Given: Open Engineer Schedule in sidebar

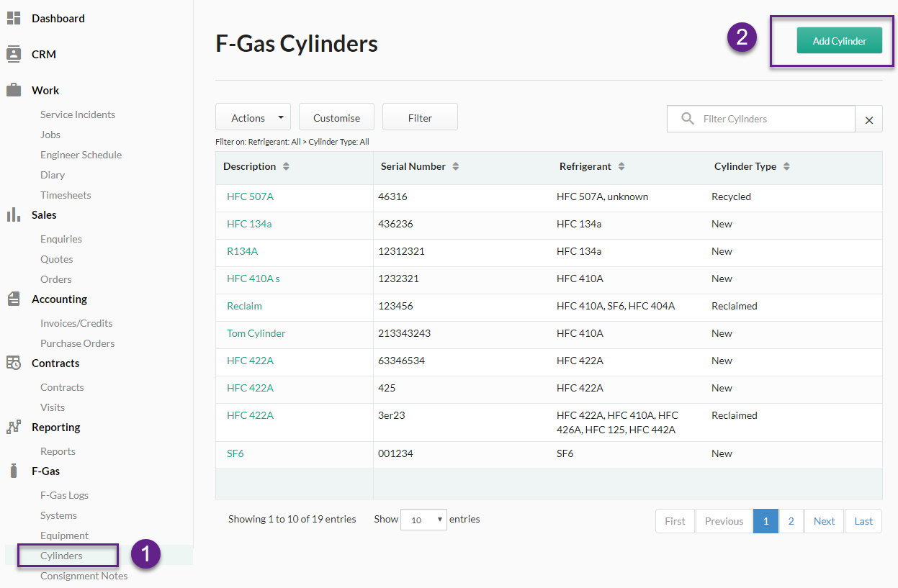Looking at the screenshot, I should click(x=81, y=155).
